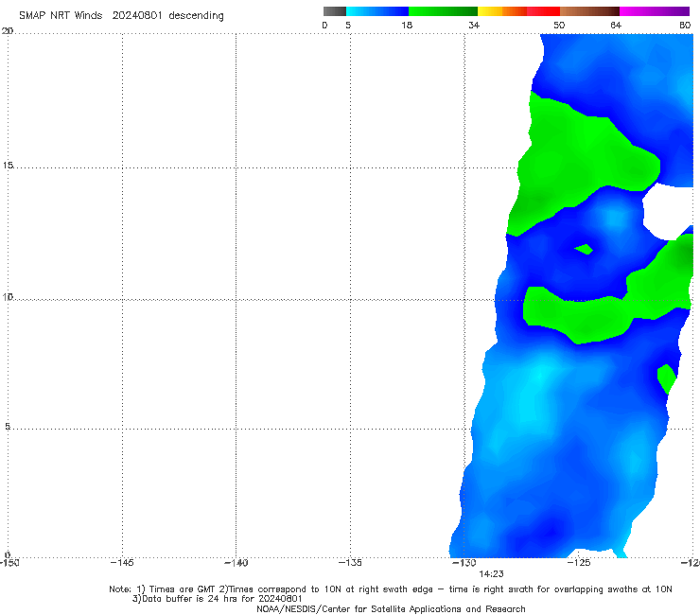Image resolution: width=700 pixels, height=615 pixels.
Task: Click the NOAA/NESDIS credit line
Action: [391, 609]
